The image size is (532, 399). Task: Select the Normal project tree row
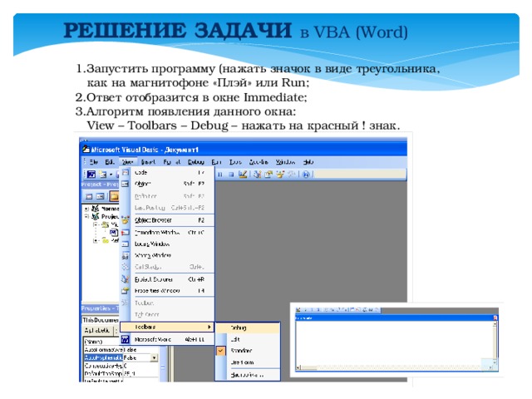tap(106, 209)
